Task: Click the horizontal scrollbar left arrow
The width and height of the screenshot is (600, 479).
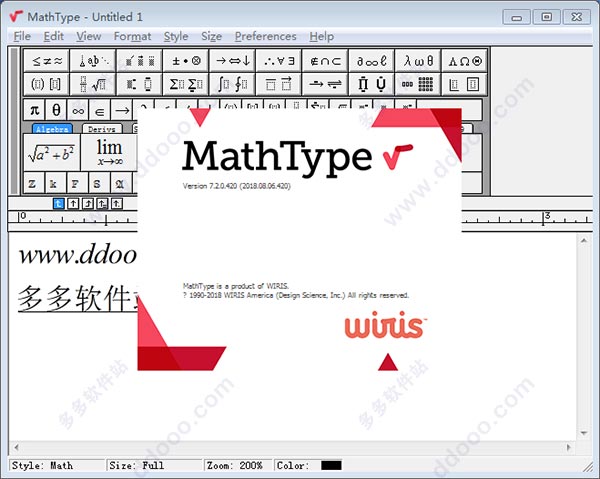Action: tap(16, 447)
